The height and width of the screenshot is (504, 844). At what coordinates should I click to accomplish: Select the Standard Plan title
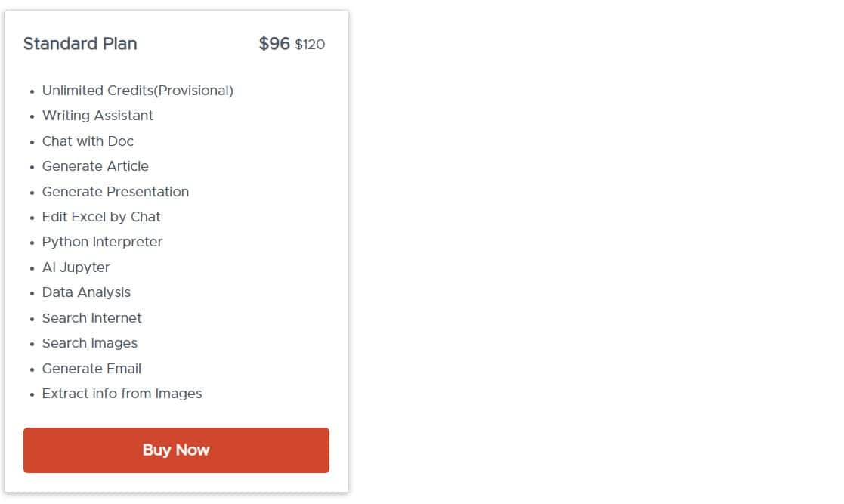pos(79,44)
